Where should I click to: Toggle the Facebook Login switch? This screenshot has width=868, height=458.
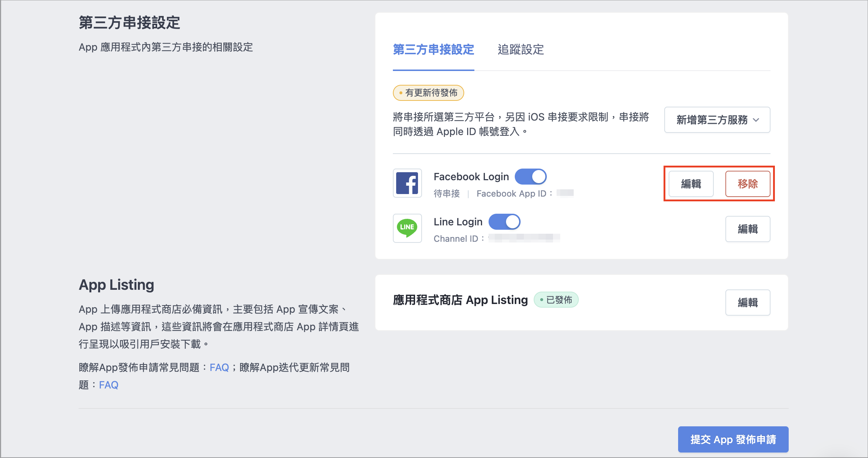530,177
